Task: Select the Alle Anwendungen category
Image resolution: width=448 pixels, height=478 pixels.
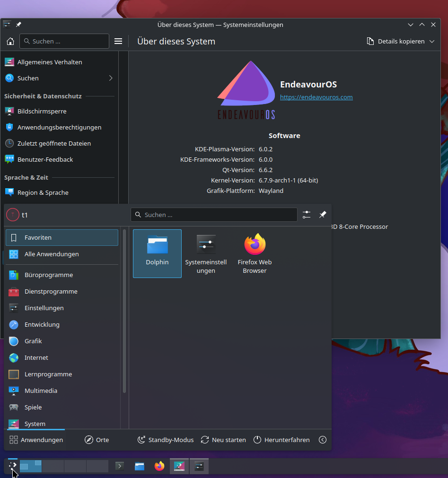Action: click(62, 254)
